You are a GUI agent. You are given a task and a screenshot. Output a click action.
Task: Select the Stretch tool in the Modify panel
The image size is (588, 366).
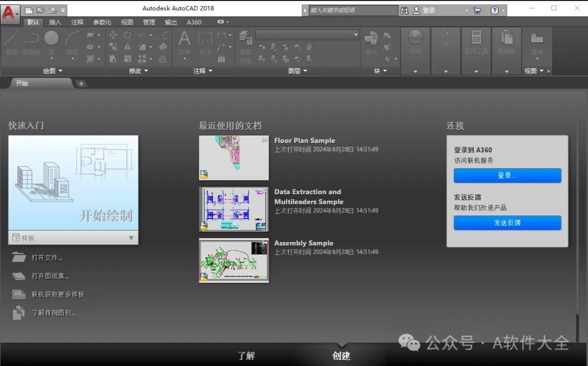(113, 59)
